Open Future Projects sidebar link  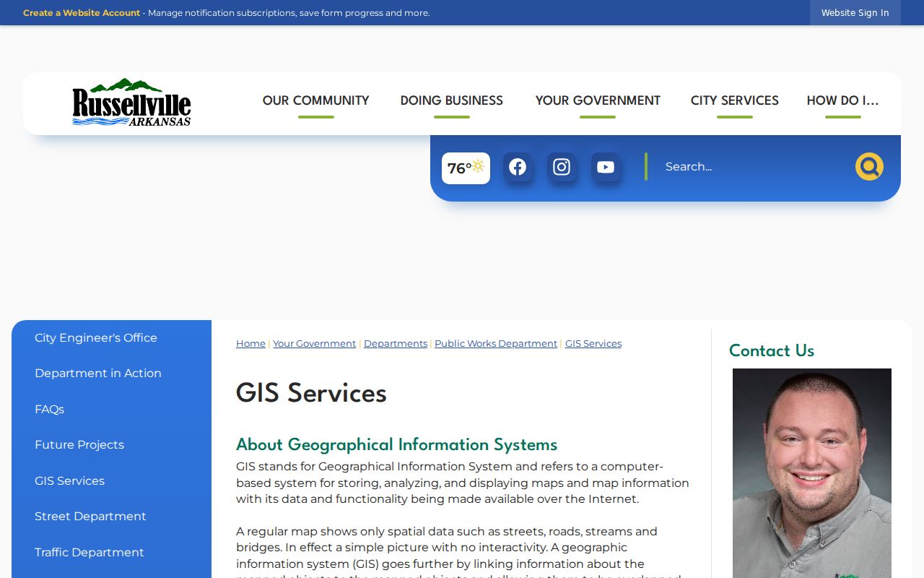[79, 444]
